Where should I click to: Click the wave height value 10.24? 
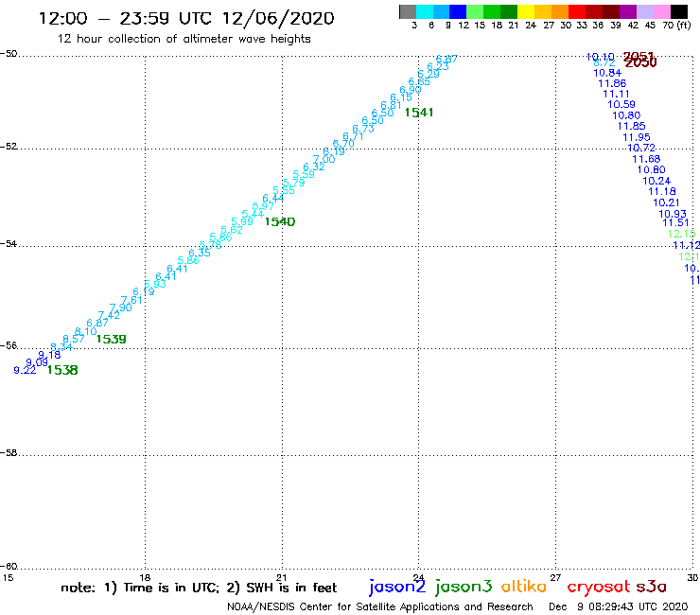656,181
